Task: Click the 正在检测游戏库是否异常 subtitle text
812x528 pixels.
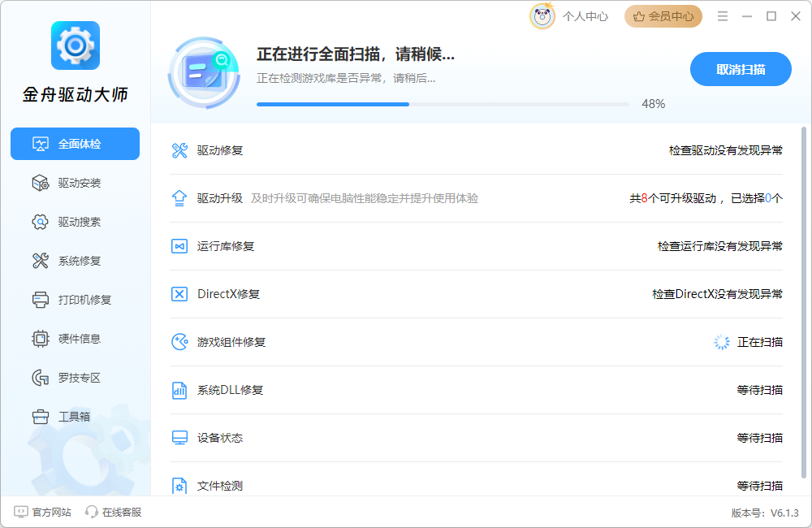Action: 346,78
